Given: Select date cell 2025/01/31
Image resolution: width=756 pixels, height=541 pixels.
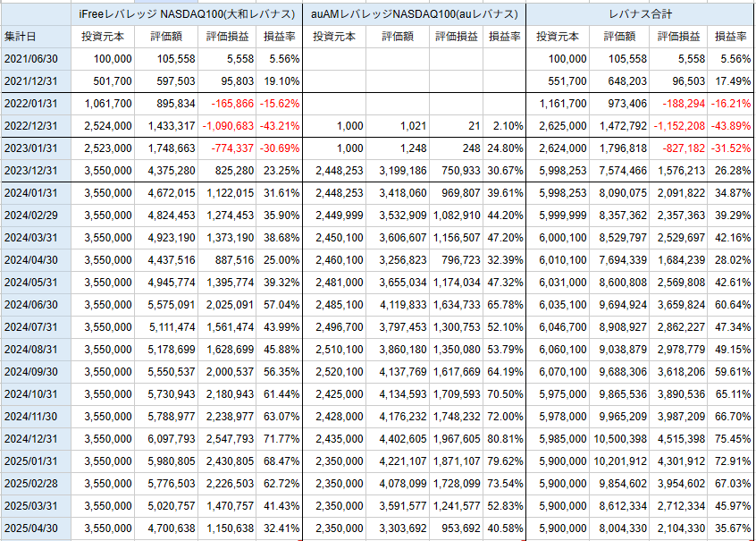Looking at the screenshot, I should (x=36, y=461).
